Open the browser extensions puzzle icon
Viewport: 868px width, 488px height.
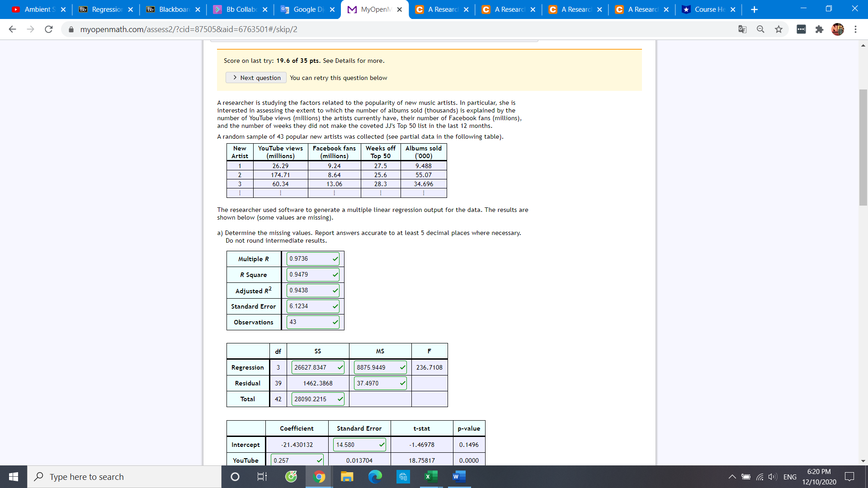pyautogui.click(x=819, y=29)
